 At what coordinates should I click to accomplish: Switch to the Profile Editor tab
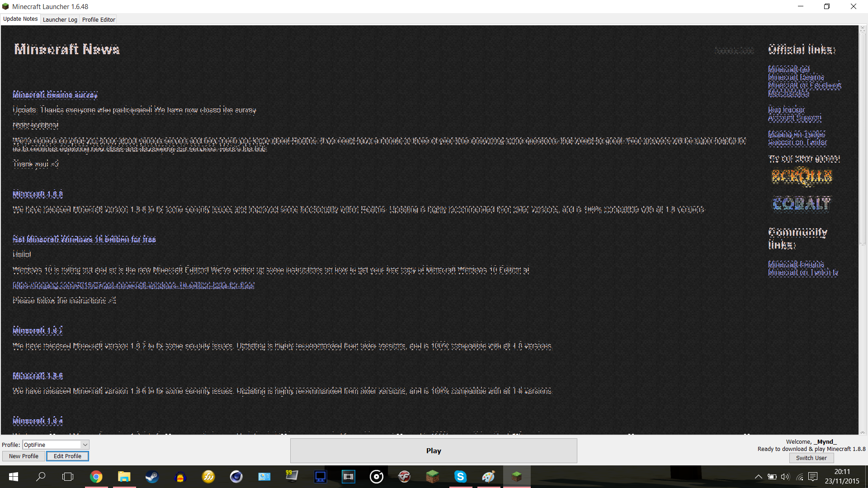pos(99,19)
